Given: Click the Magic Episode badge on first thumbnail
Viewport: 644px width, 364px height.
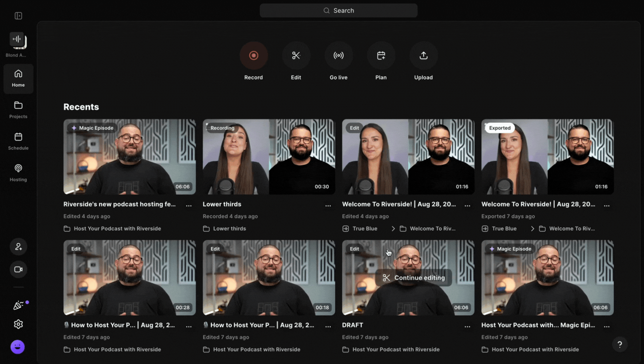Looking at the screenshot, I should click(92, 128).
